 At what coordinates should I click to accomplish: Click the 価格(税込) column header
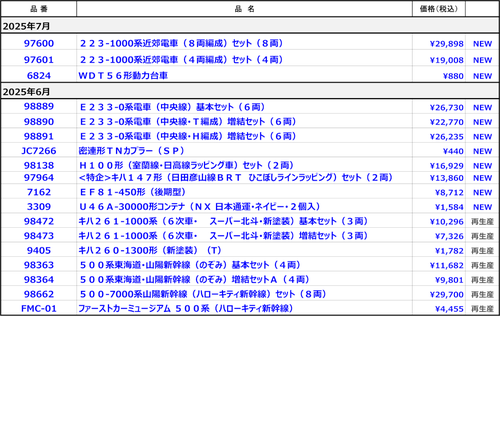click(439, 9)
